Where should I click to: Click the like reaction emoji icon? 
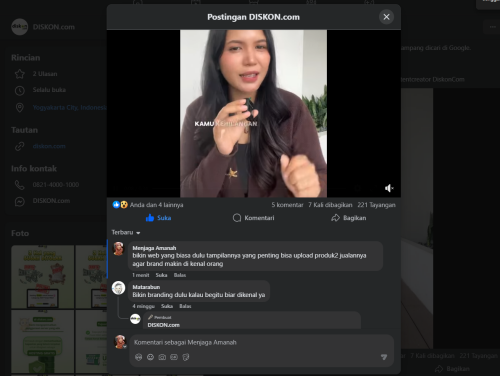116,205
